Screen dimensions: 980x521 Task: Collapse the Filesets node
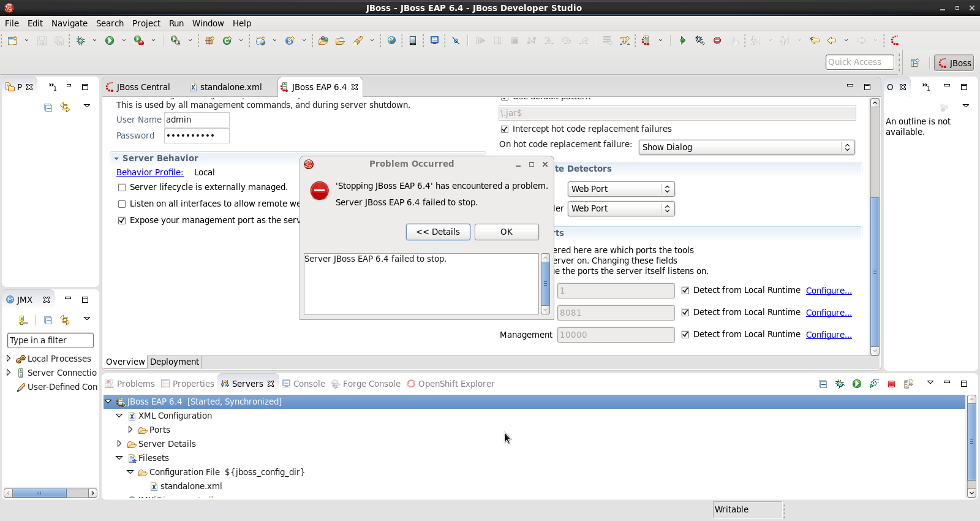[x=119, y=458]
